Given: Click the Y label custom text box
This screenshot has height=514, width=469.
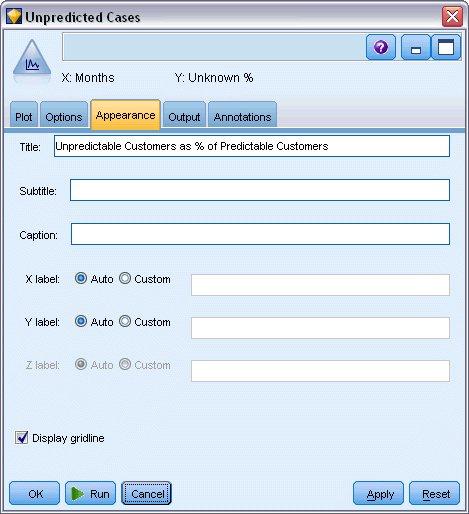Looking at the screenshot, I should pyautogui.click(x=320, y=328).
